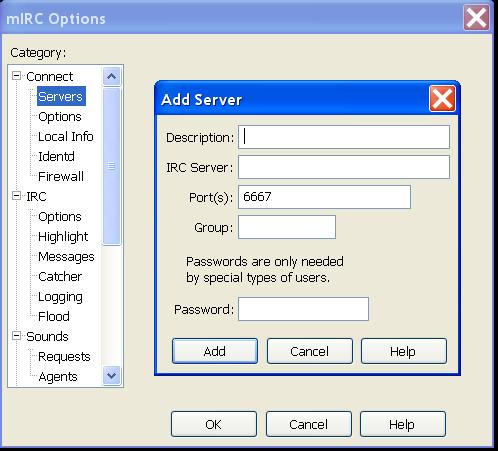The height and width of the screenshot is (451, 498).
Task: Select Logging in the IRC category
Action: pos(60,297)
